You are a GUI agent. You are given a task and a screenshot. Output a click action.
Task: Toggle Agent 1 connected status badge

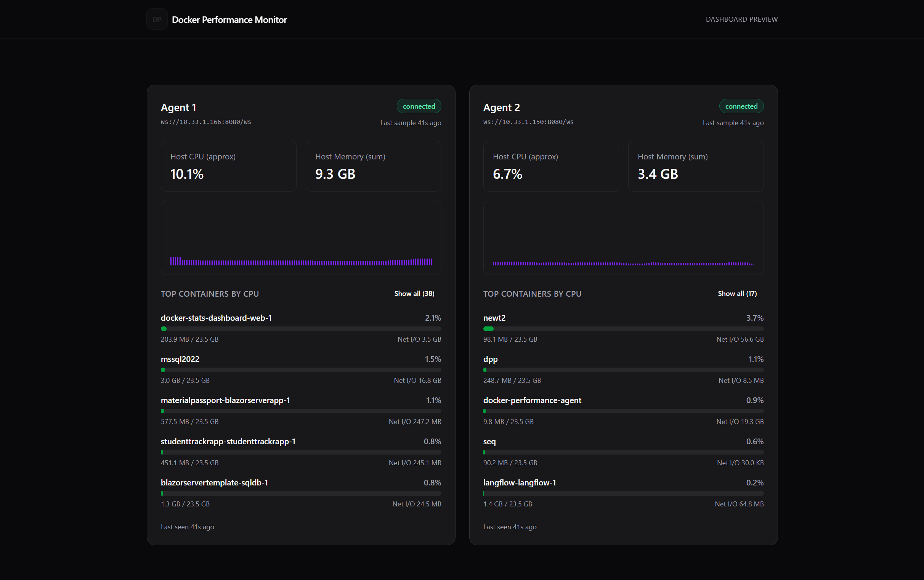419,106
